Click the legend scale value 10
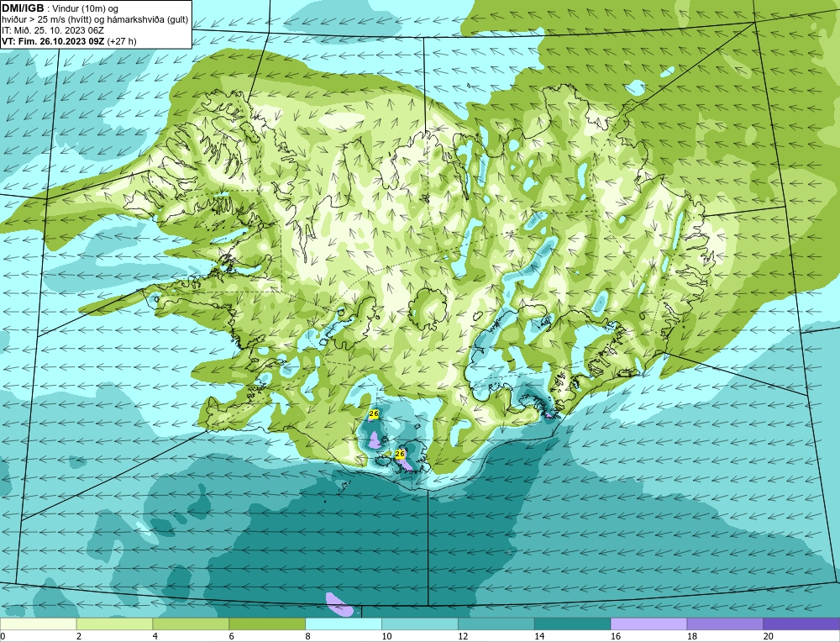 [x=386, y=637]
